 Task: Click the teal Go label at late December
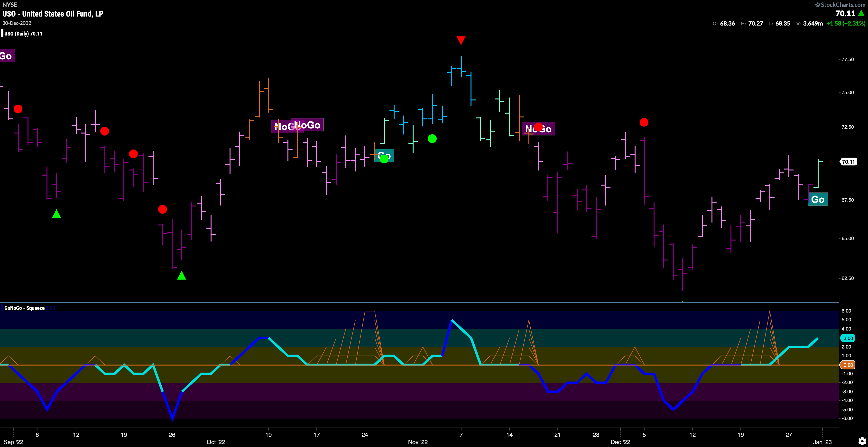818,199
